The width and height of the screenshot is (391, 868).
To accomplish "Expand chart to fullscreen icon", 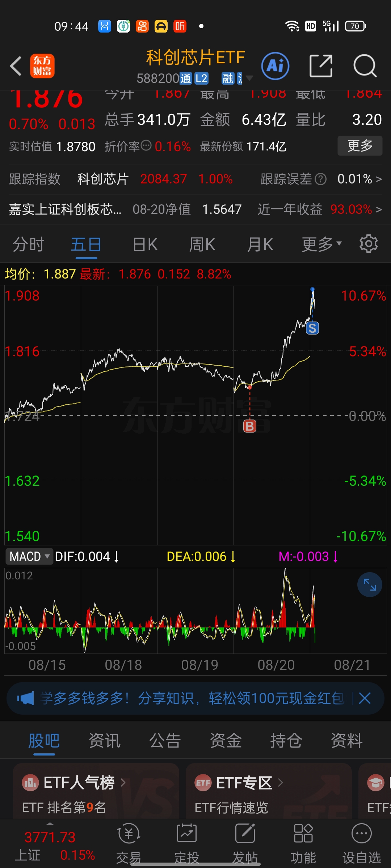I will tap(370, 584).
